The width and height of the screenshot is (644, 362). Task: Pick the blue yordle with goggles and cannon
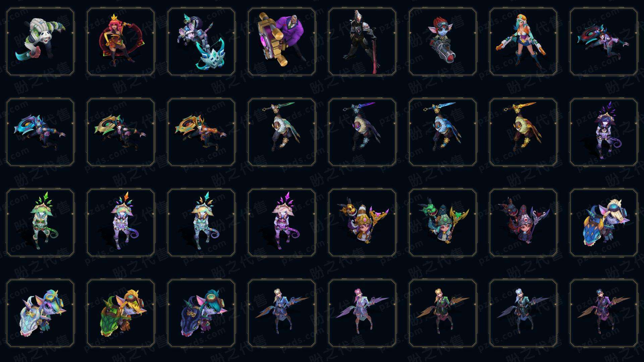click(443, 42)
